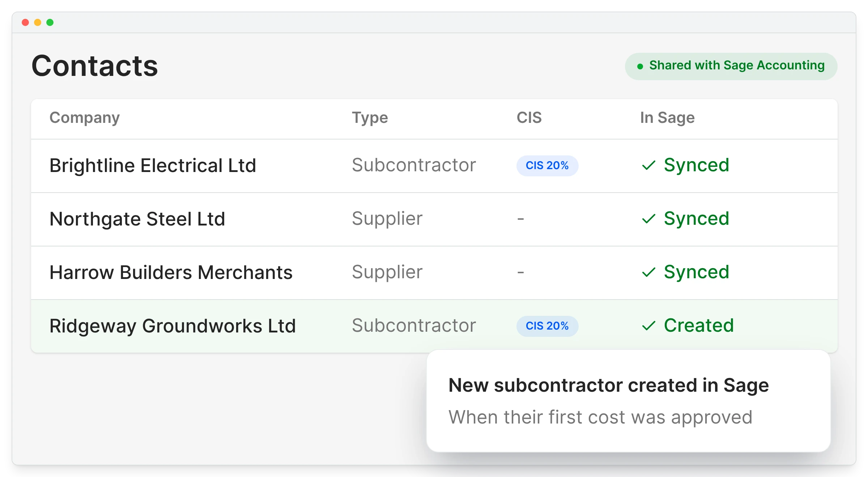Screen dimensions: 868x477
Task: Click the Synced checkmark for Northgate Steel
Action: click(x=648, y=219)
